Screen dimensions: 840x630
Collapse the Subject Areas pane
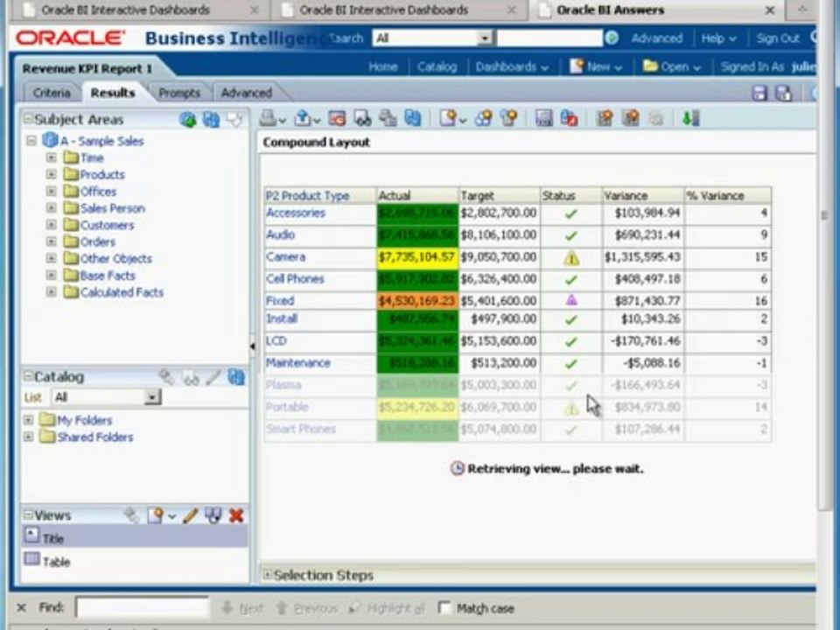point(28,119)
